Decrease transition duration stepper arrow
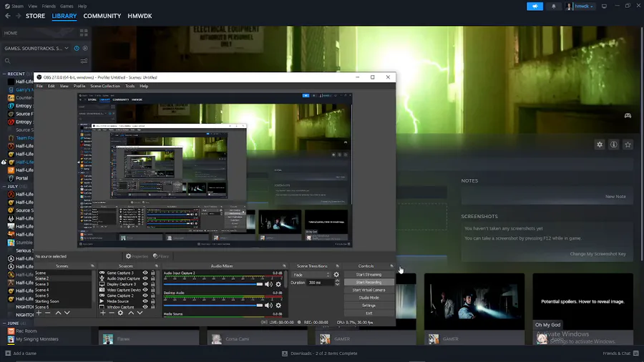Screen dimensions: 644x362 tap(337, 285)
